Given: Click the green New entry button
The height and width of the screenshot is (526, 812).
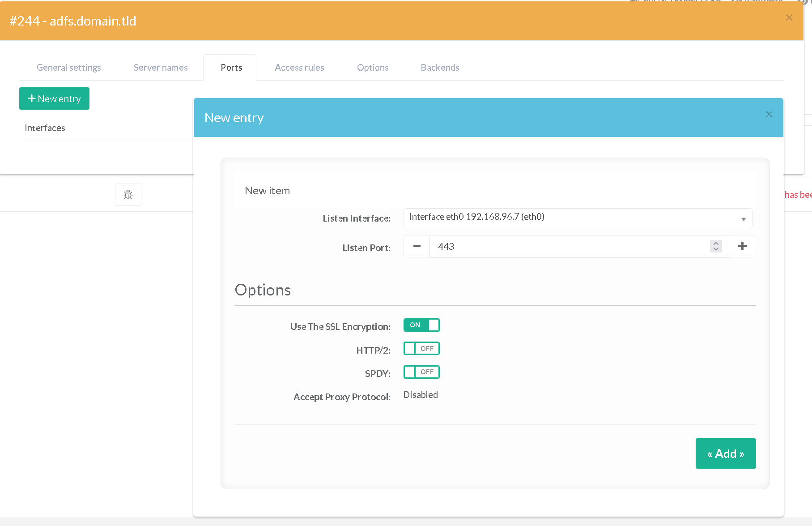Looking at the screenshot, I should [54, 98].
